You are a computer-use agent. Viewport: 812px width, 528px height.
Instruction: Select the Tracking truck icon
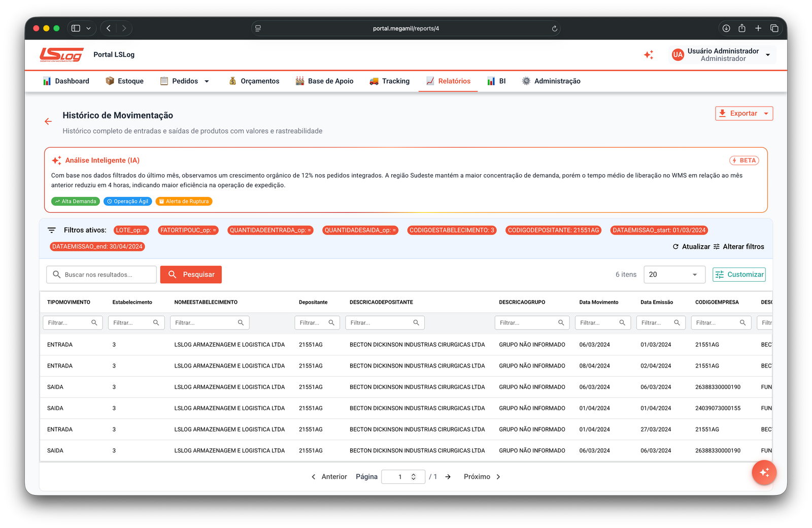point(375,81)
